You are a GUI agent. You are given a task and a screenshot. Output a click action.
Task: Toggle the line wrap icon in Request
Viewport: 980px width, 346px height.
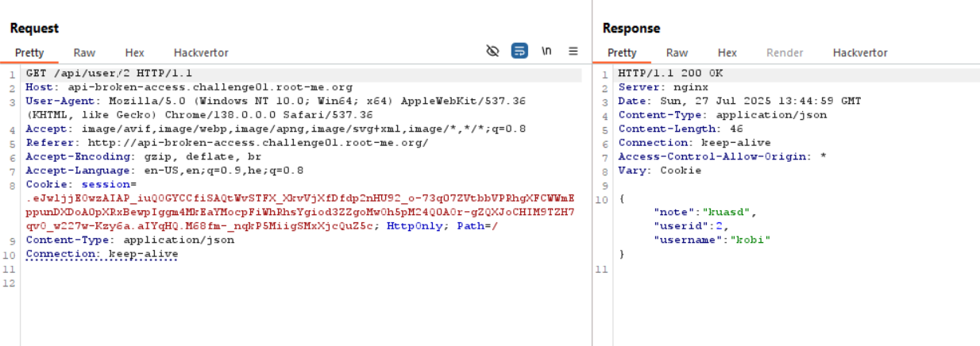pyautogui.click(x=519, y=51)
